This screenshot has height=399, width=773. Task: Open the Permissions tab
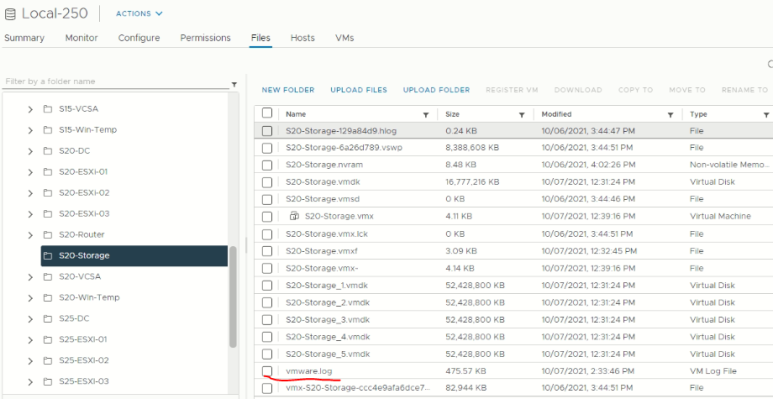[205, 38]
